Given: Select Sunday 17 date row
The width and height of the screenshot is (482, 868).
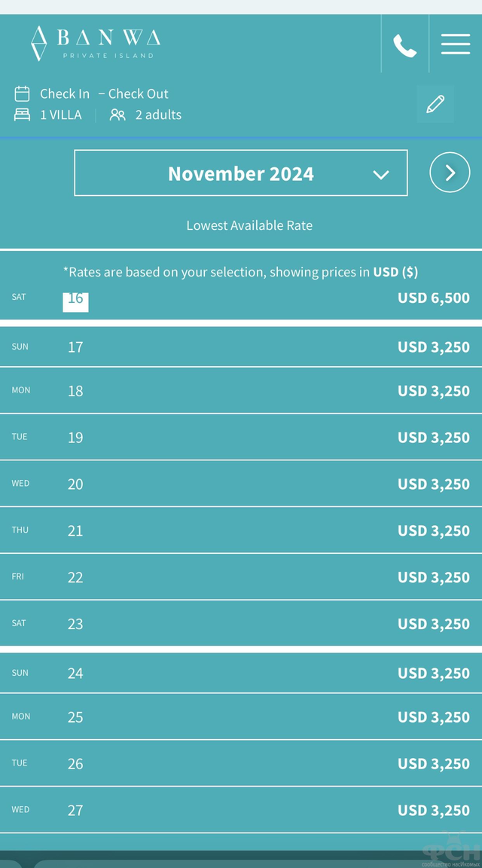Looking at the screenshot, I should 241,347.
